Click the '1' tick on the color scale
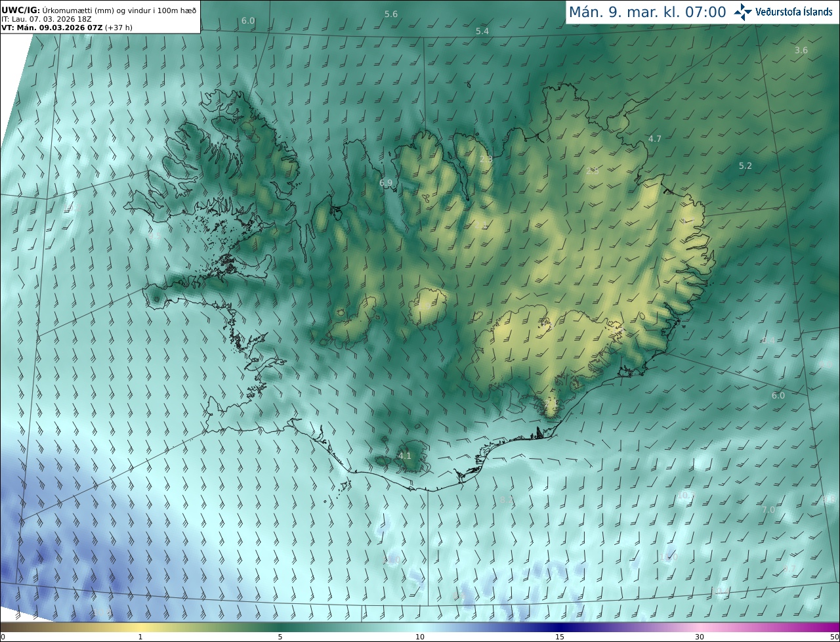840x642 pixels. tap(140, 637)
